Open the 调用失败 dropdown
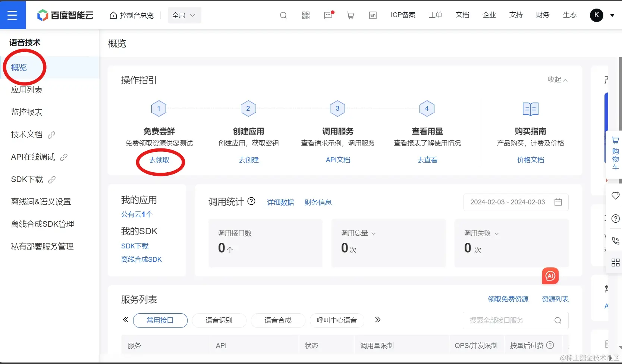The height and width of the screenshot is (364, 622). (481, 233)
